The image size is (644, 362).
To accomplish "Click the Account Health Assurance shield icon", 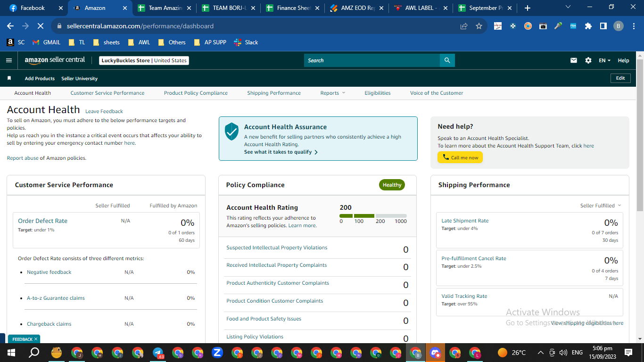I will [x=231, y=132].
